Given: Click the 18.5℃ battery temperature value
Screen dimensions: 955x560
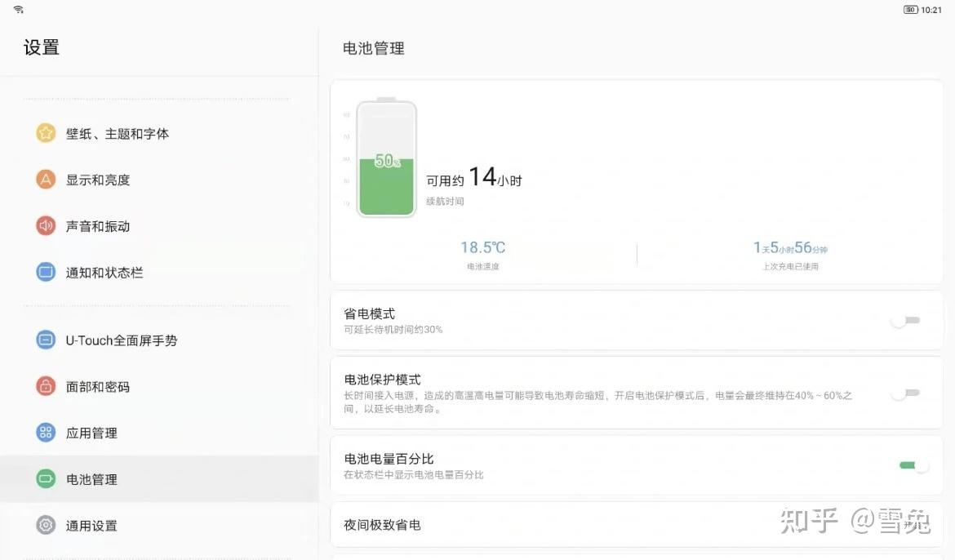Looking at the screenshot, I should pos(482,247).
